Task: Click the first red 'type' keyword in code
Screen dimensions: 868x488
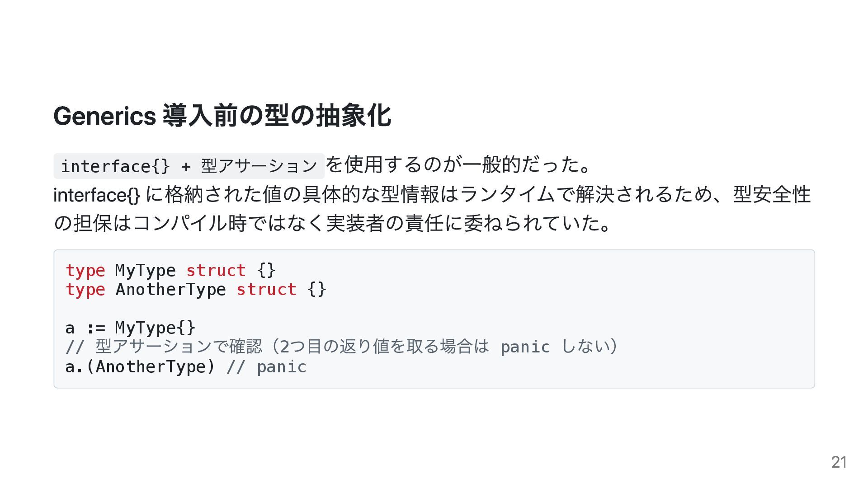Action: [85, 271]
